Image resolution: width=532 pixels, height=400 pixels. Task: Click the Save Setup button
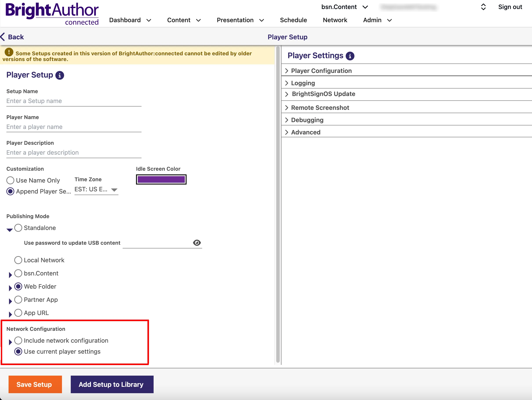pos(35,384)
